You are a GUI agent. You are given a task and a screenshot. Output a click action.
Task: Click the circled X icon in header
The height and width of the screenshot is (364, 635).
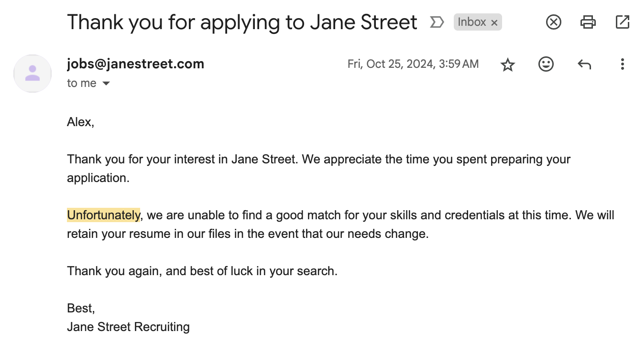coord(553,22)
